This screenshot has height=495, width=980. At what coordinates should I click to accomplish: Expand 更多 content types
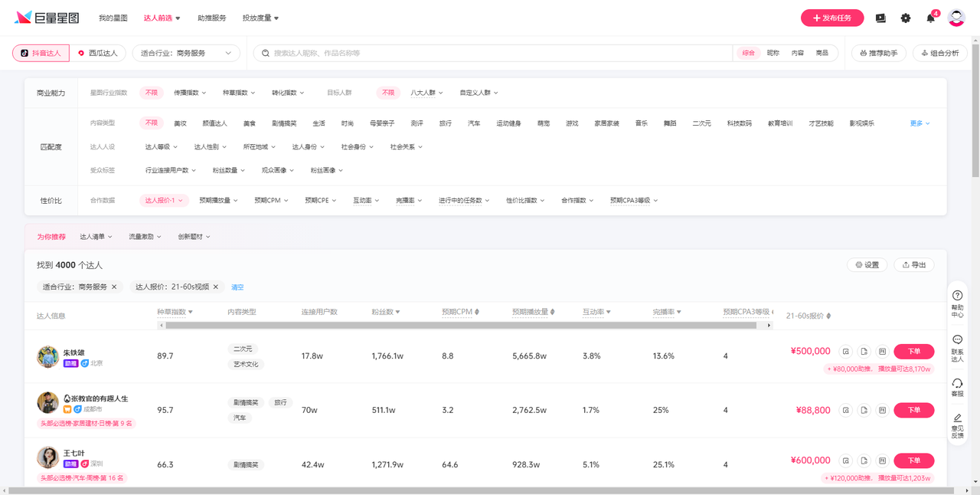pos(920,123)
